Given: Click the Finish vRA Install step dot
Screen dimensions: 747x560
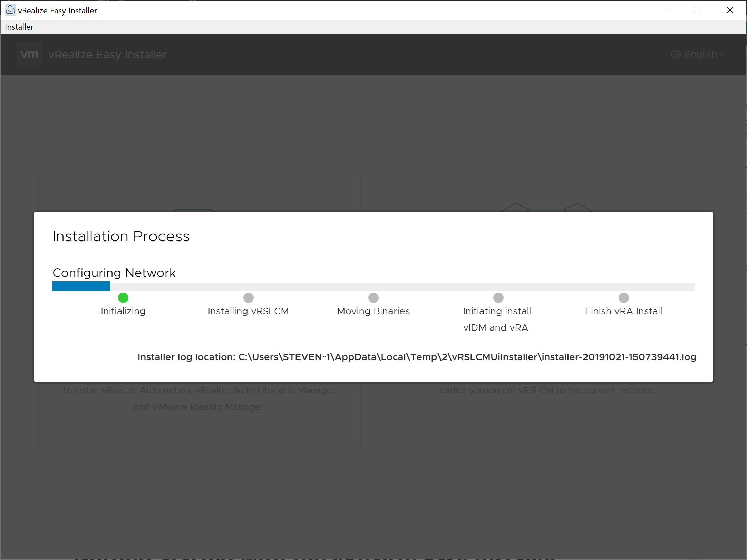Looking at the screenshot, I should [x=623, y=297].
